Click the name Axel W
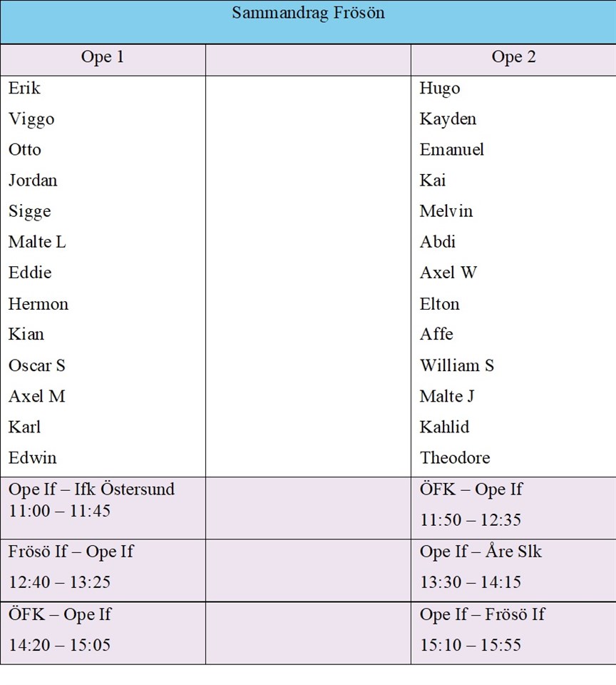 pos(448,273)
